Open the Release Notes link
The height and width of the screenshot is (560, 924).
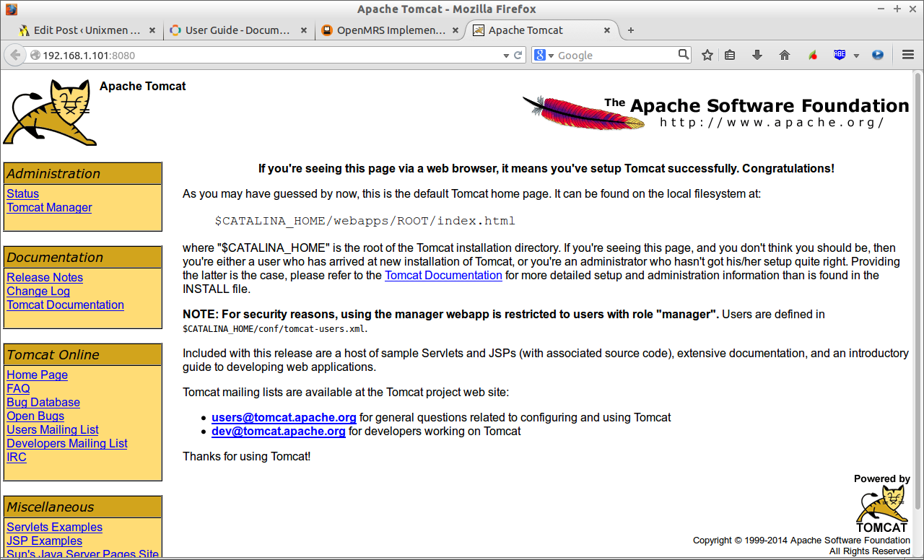[x=45, y=277]
